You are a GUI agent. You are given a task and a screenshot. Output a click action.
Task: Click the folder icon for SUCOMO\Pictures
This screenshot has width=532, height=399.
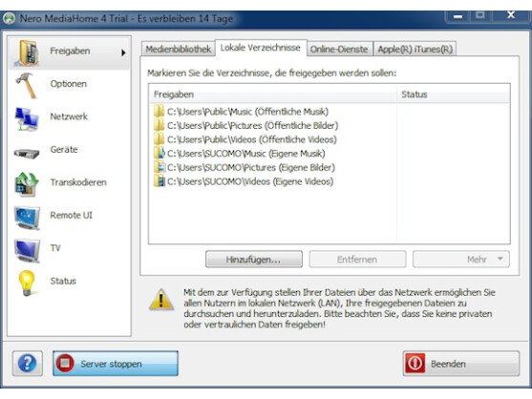[x=159, y=167]
